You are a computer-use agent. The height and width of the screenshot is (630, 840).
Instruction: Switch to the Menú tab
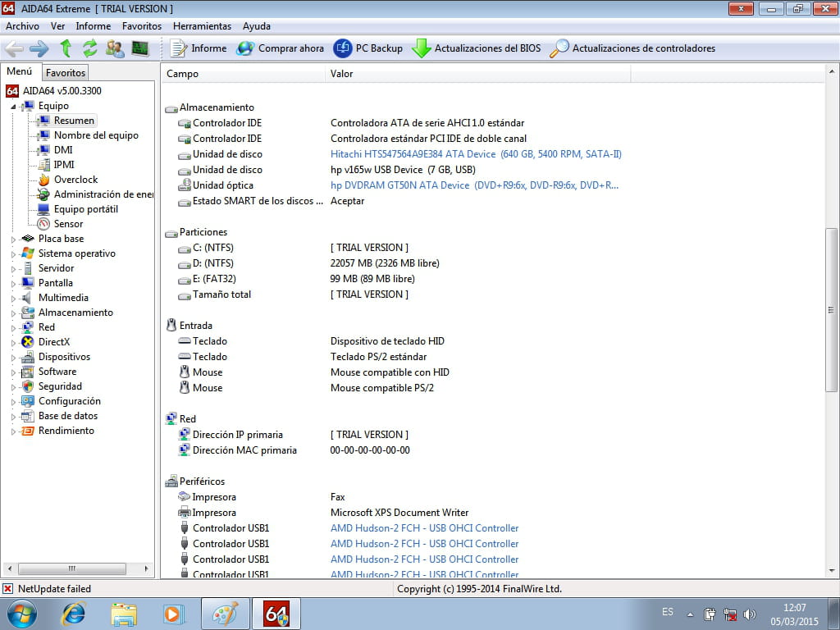(x=20, y=71)
